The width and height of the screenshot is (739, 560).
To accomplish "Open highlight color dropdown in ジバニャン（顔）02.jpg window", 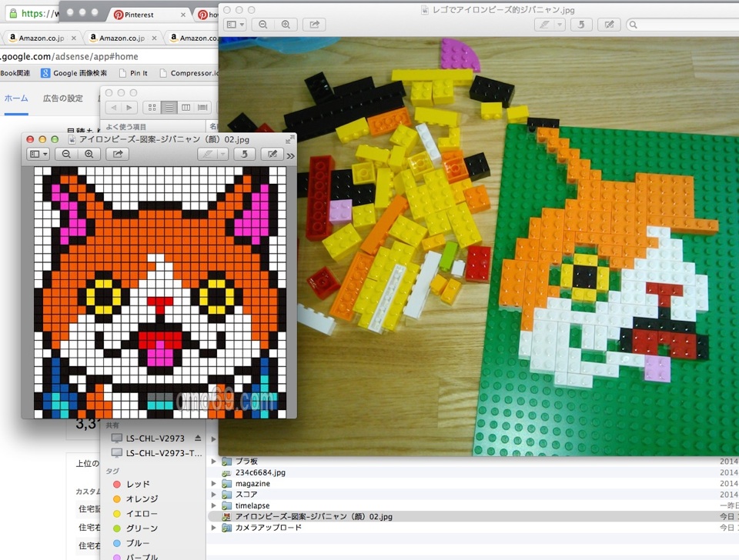I will point(222,154).
